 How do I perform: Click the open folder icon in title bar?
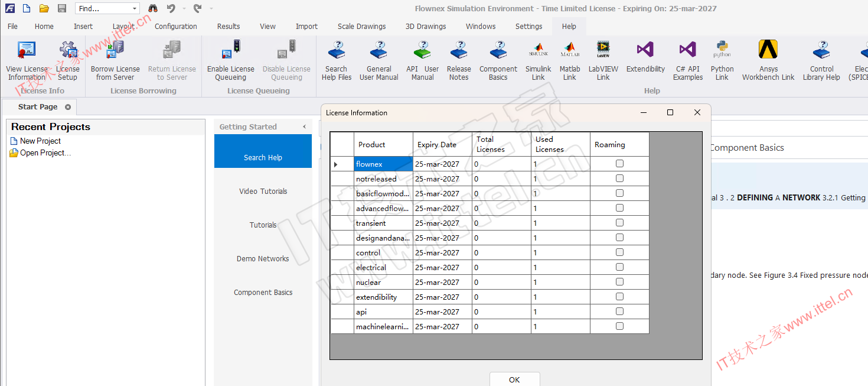click(x=44, y=8)
